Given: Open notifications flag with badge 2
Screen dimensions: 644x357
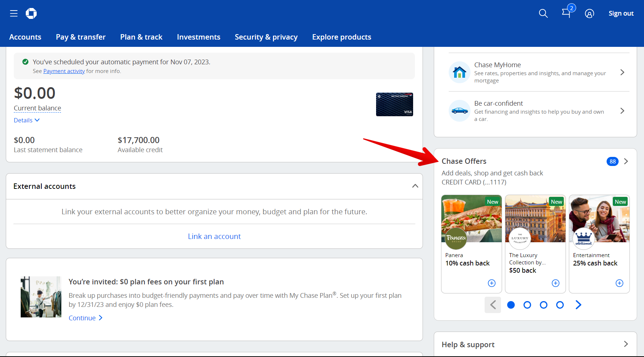Looking at the screenshot, I should pos(568,12).
